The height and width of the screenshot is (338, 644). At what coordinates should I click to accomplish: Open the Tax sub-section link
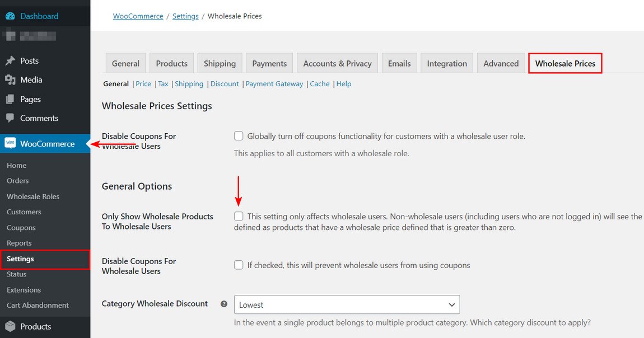163,84
